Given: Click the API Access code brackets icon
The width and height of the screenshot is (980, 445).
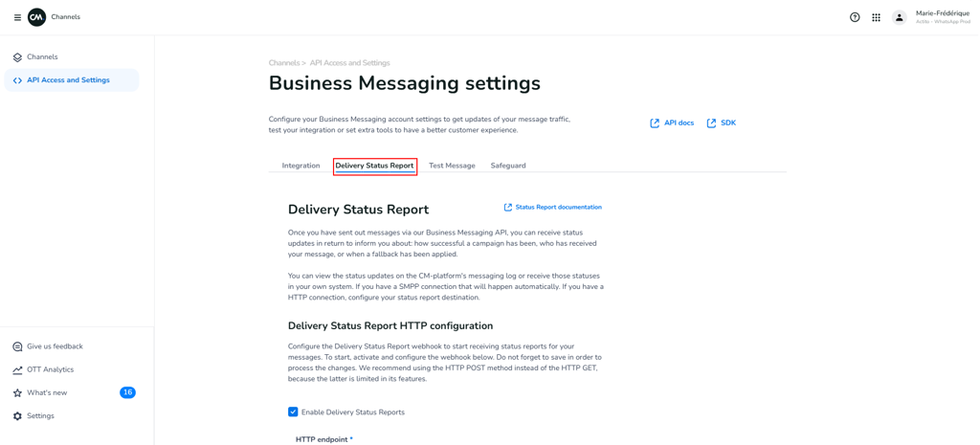Looking at the screenshot, I should coord(17,80).
